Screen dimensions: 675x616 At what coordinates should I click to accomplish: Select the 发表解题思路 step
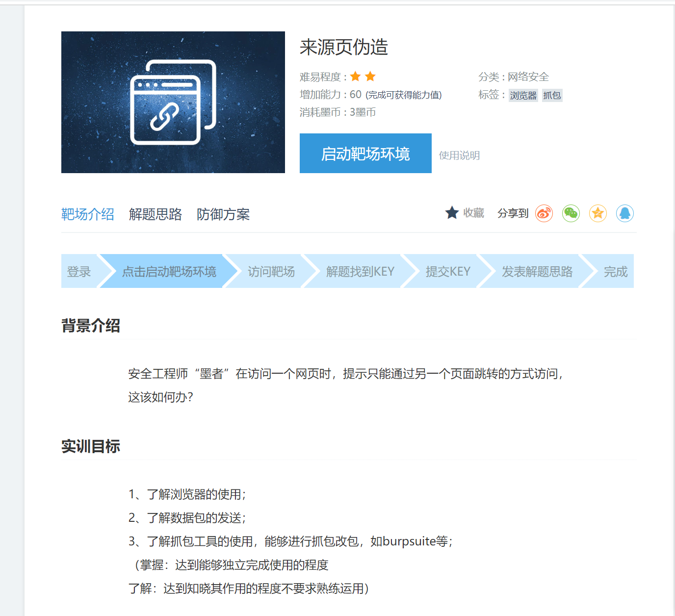pyautogui.click(x=537, y=271)
